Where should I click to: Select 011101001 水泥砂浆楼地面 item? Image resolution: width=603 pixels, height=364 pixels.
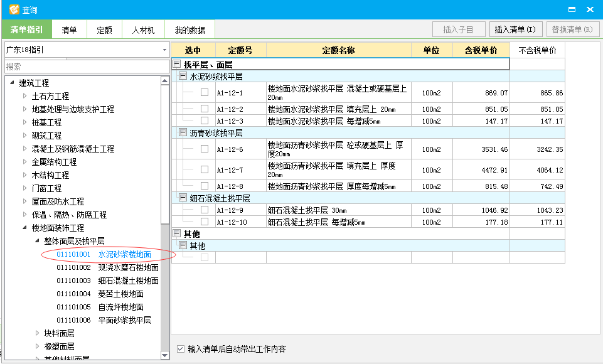pos(104,254)
